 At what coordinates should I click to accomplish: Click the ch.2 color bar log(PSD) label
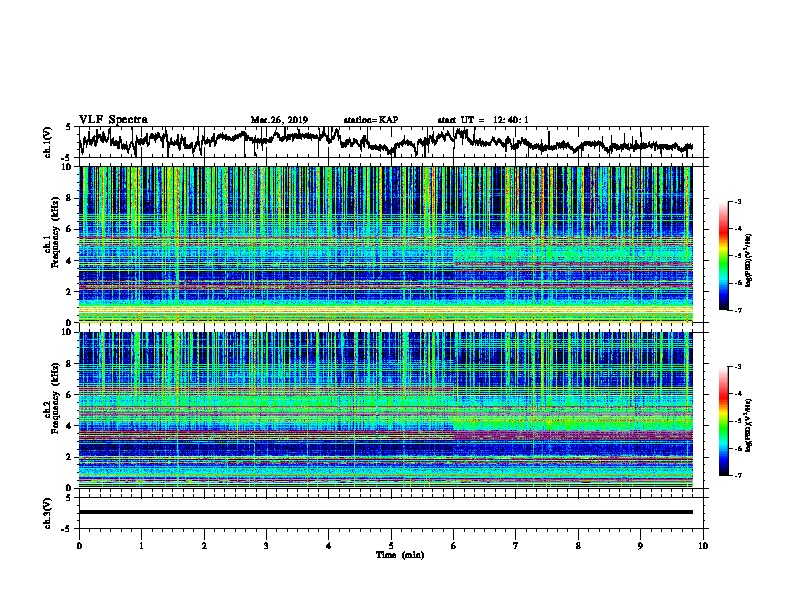[x=749, y=425]
